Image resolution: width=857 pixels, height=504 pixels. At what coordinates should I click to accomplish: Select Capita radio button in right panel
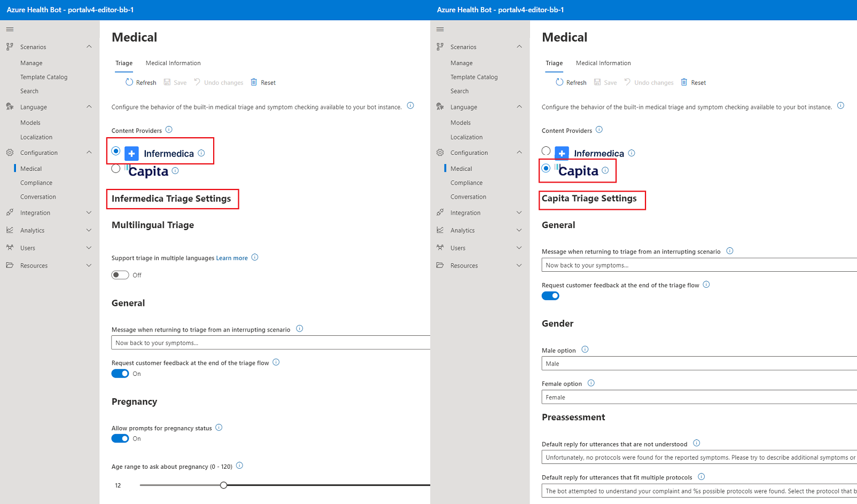tap(546, 168)
